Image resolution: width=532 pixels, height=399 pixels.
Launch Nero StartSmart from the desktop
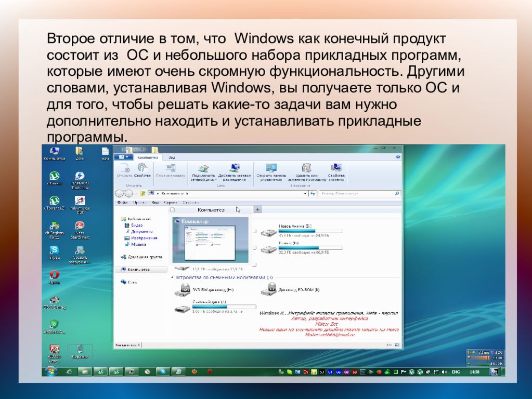(x=80, y=231)
